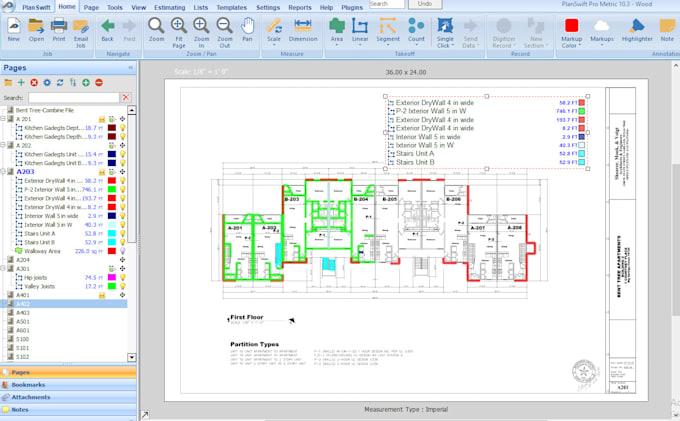Click the folder icon in Pages toolbar
Screen dimensions: 680x421
[8, 82]
